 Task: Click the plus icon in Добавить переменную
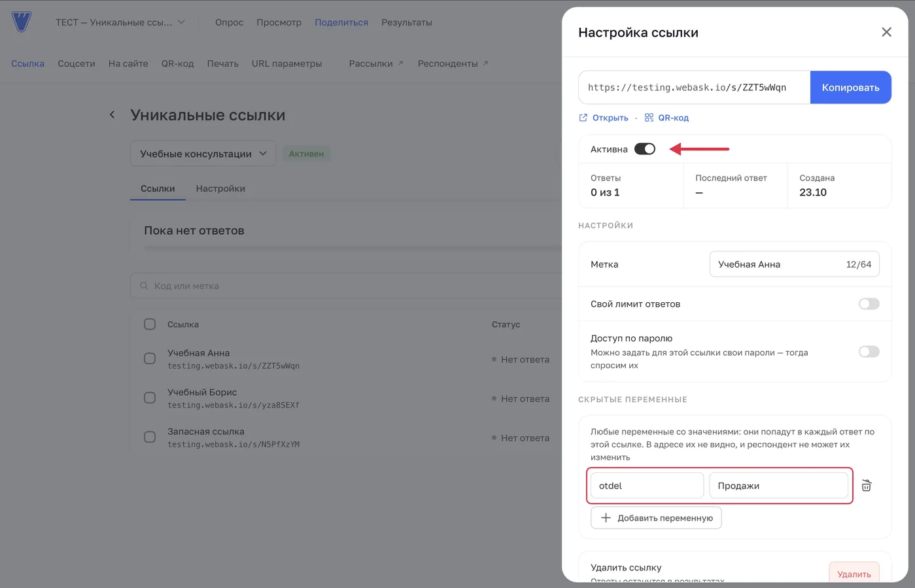click(x=606, y=517)
